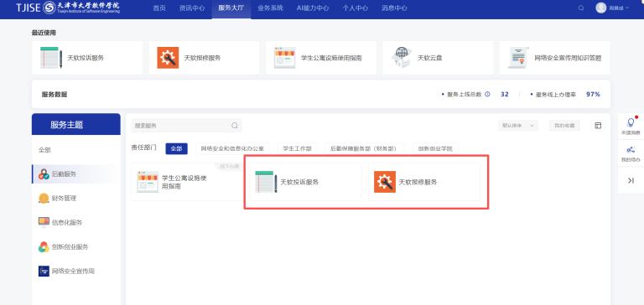
Task: Open 网络安全宣传周知识答题 certificate icon
Action: [x=518, y=58]
